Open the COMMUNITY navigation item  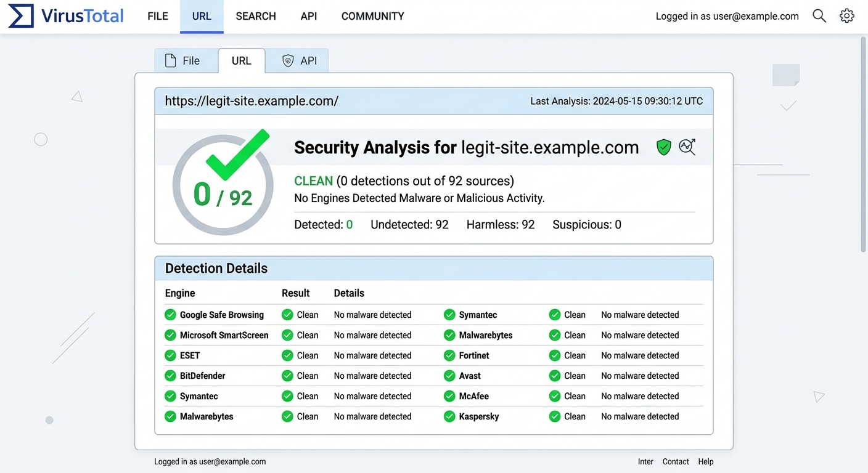pyautogui.click(x=373, y=16)
